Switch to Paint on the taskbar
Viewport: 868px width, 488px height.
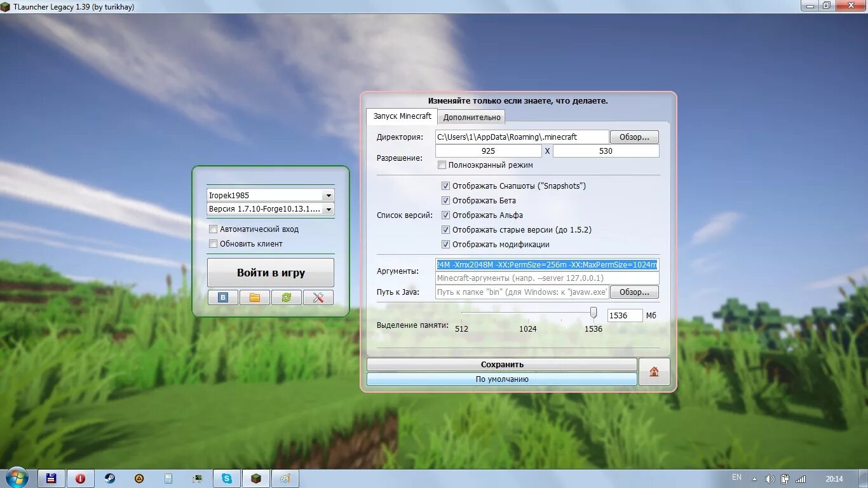point(285,478)
